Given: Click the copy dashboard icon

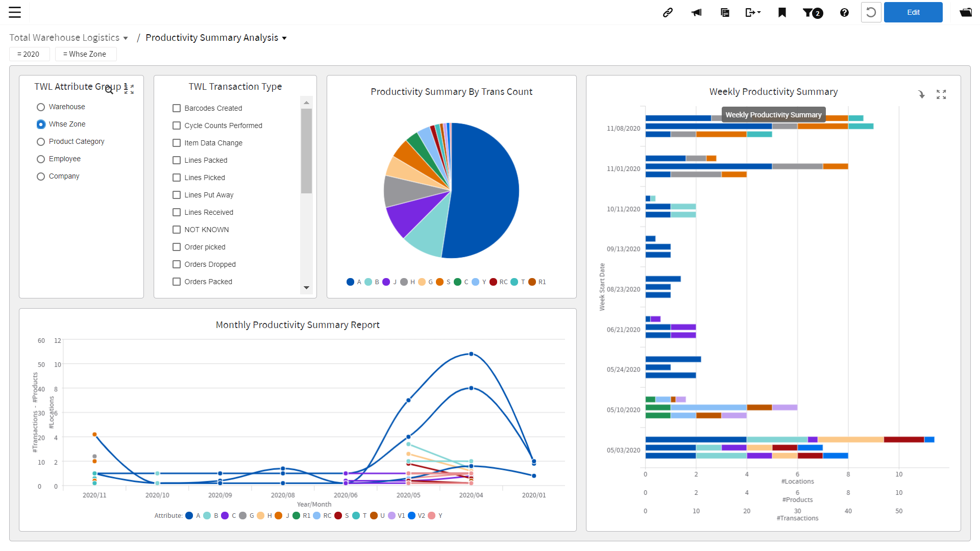Looking at the screenshot, I should tap(725, 12).
